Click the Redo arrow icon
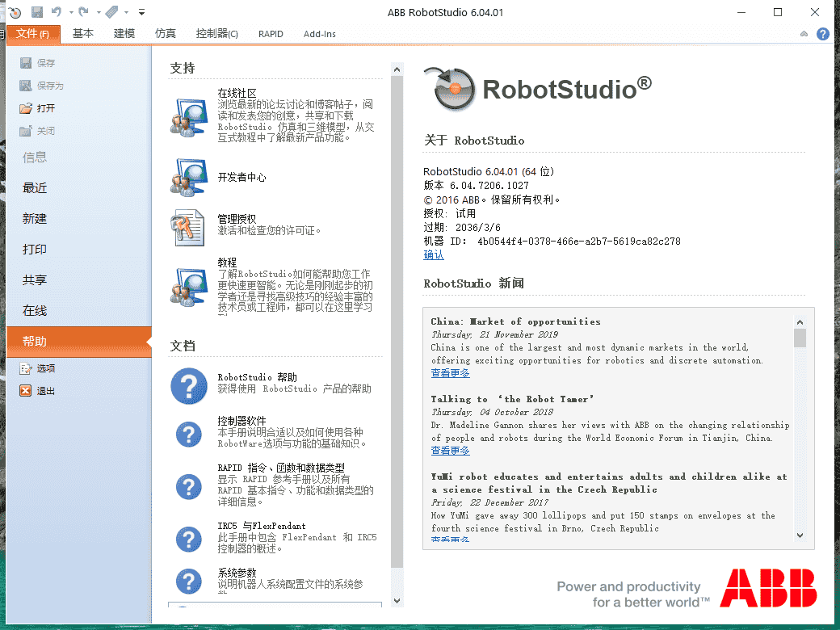 click(x=84, y=11)
